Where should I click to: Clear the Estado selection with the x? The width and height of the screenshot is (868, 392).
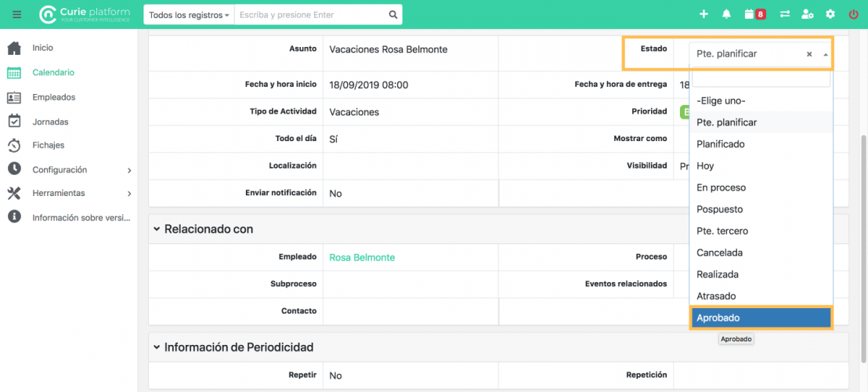click(x=809, y=55)
